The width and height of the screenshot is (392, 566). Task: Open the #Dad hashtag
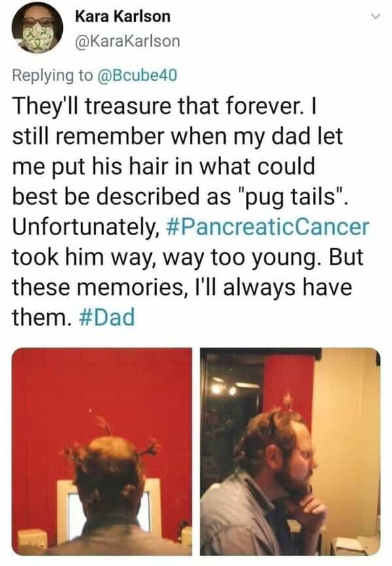pos(107,317)
